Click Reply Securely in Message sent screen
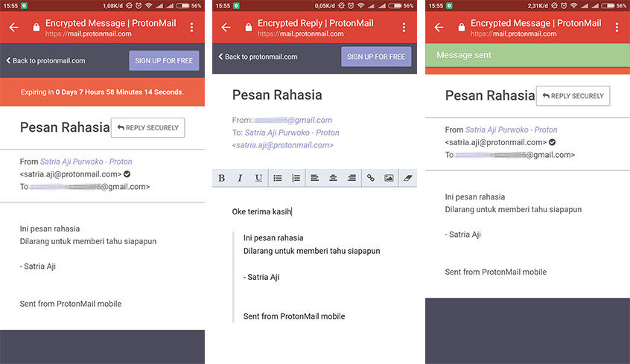This screenshot has width=630, height=364. tap(573, 96)
